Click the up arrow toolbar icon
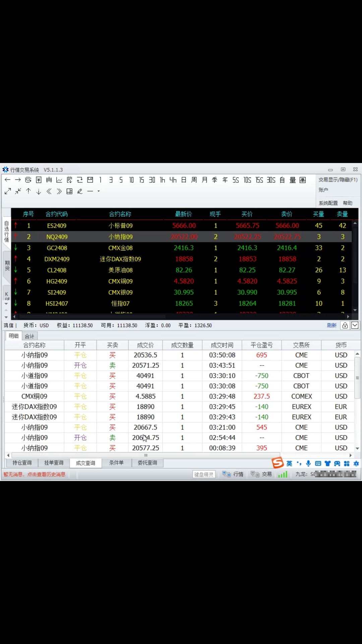 point(28,191)
